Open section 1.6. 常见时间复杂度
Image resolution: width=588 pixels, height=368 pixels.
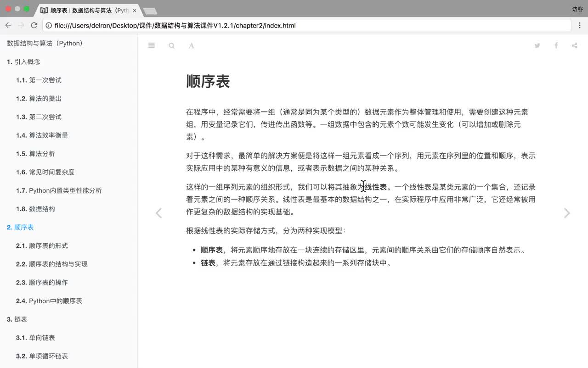coord(45,172)
